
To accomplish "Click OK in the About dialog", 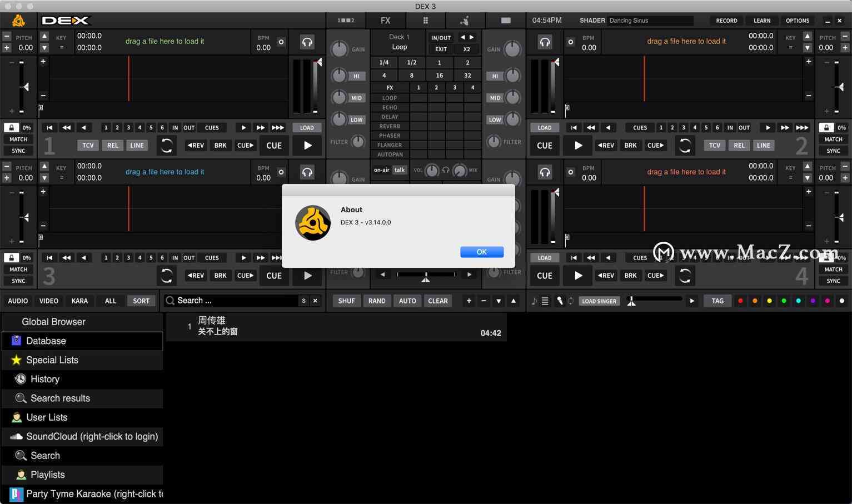I will pos(482,252).
